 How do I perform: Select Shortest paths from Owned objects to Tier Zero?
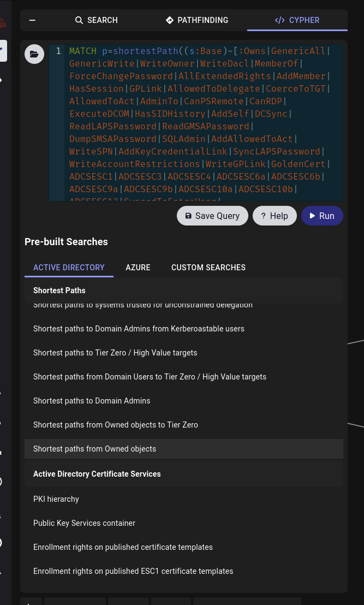116,425
